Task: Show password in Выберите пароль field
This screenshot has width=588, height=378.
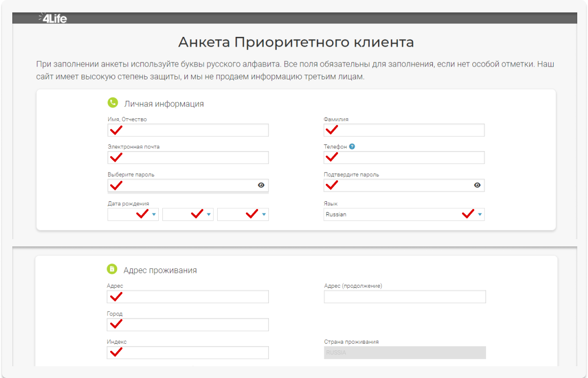Action: click(261, 185)
